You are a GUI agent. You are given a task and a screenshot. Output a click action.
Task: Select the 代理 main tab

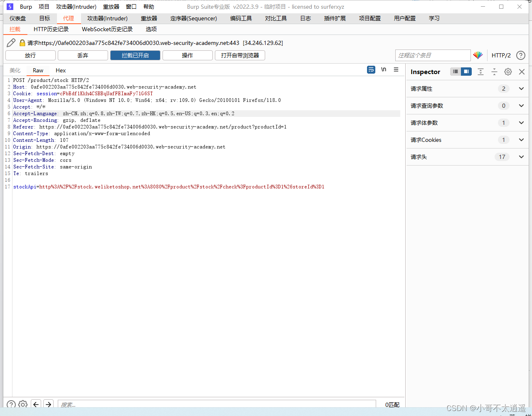tap(69, 18)
